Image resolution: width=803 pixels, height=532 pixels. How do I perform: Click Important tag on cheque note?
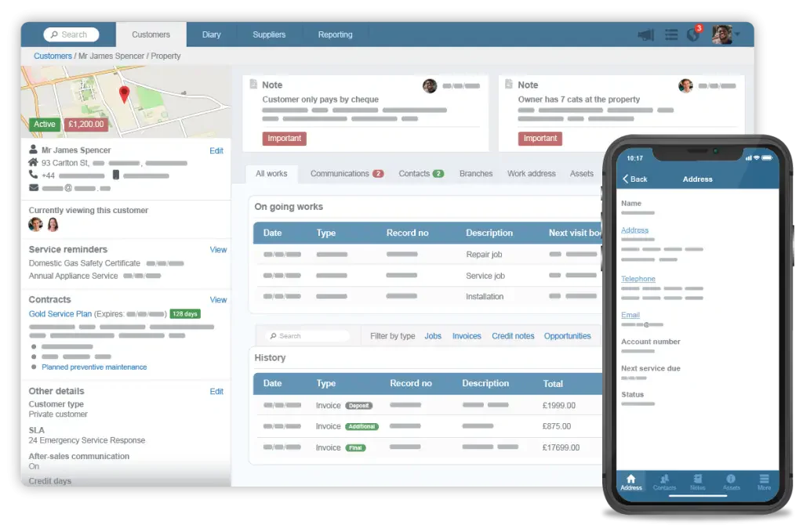(x=284, y=139)
